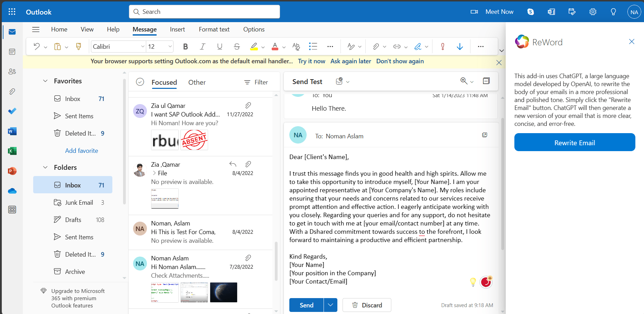Expand the File conversation thread
Viewport: 644px width, 314px height.
(154, 173)
